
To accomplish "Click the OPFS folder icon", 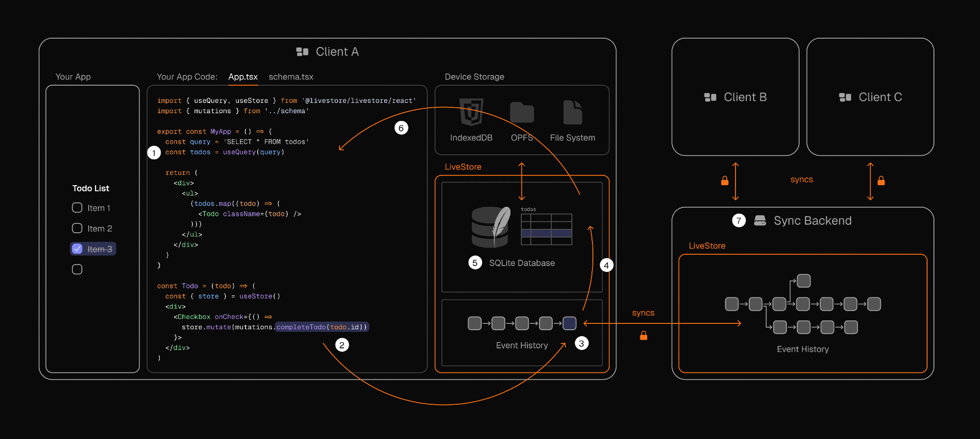I will 522,113.
